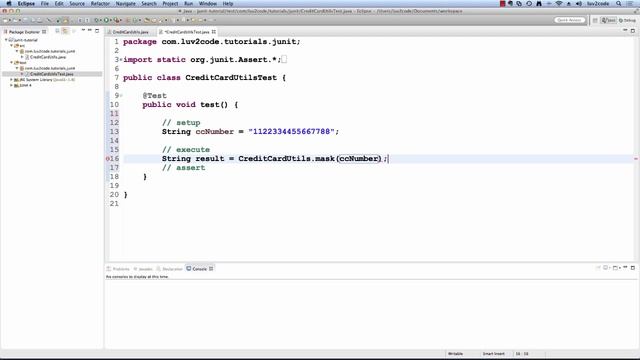The height and width of the screenshot is (360, 640).
Task: Click the 'Writable' status bar entry
Action: pos(455,354)
